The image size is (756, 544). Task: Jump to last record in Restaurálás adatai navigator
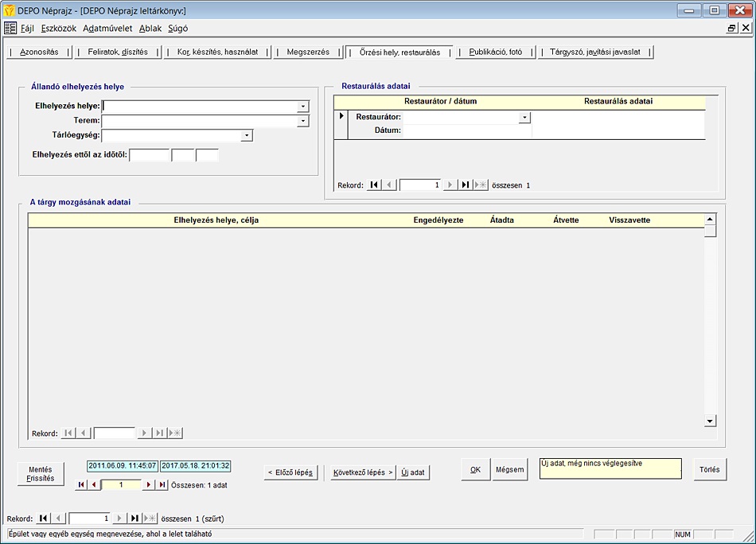pyautogui.click(x=466, y=185)
